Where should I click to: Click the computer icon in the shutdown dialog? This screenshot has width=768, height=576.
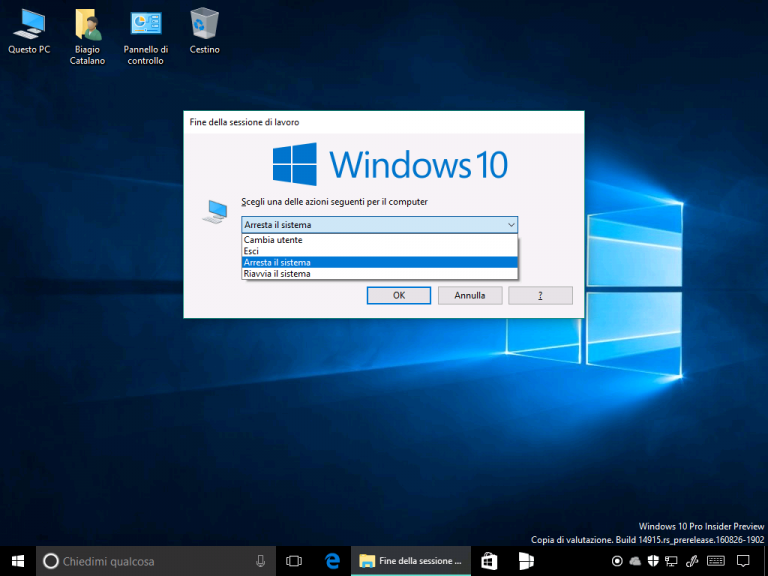tap(215, 212)
